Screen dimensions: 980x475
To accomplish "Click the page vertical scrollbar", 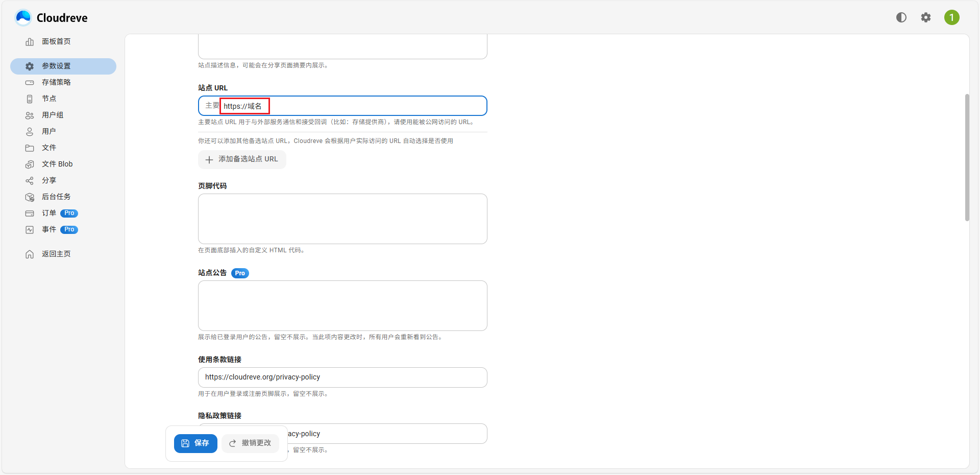I will (967, 157).
